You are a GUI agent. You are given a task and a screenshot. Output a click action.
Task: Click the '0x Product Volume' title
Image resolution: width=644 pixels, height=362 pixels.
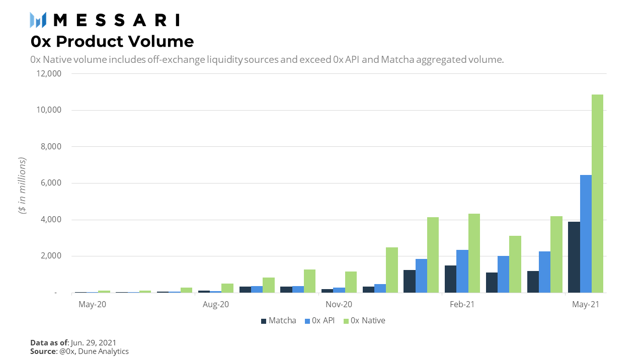coord(112,41)
